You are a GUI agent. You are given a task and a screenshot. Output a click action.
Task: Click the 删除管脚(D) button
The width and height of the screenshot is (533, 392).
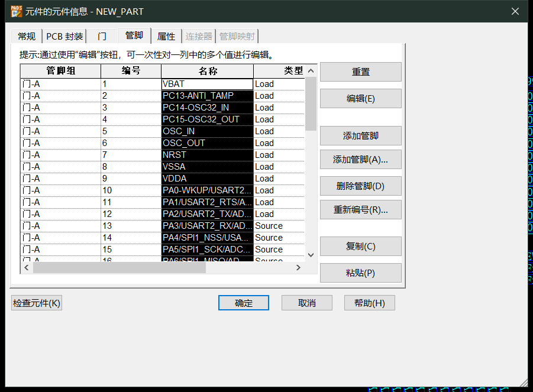[x=361, y=186]
